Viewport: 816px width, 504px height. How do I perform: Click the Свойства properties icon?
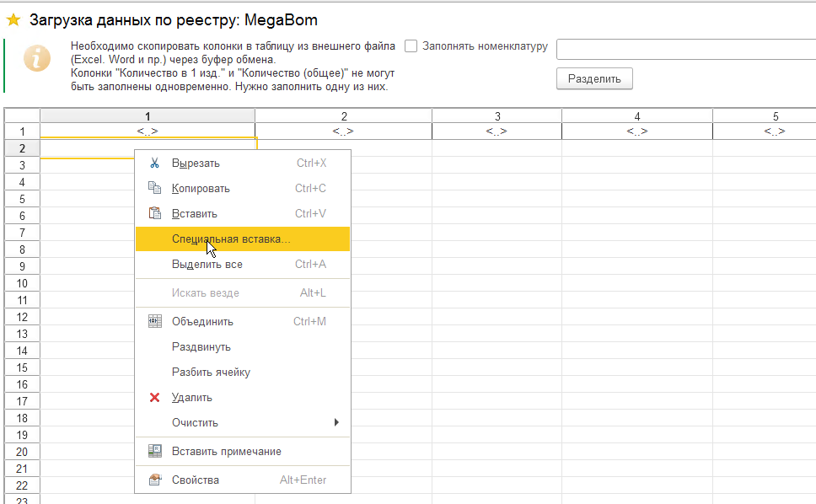pyautogui.click(x=154, y=480)
